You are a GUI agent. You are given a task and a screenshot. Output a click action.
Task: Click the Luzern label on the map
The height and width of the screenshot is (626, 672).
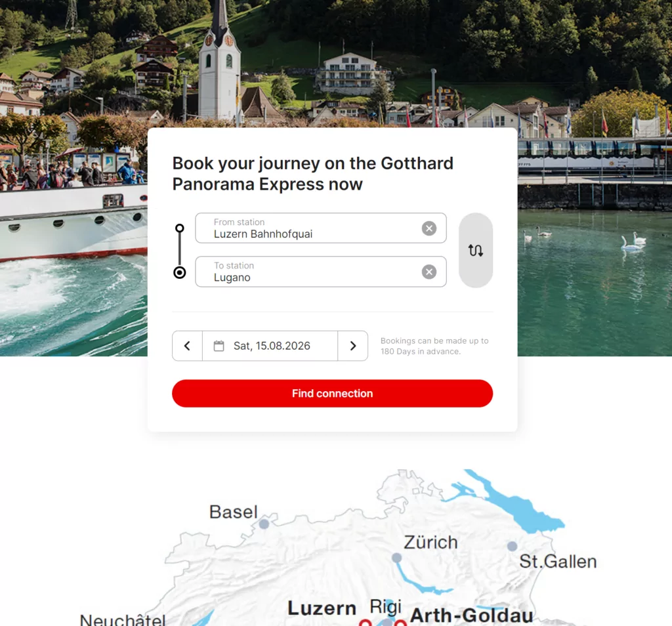pos(322,608)
